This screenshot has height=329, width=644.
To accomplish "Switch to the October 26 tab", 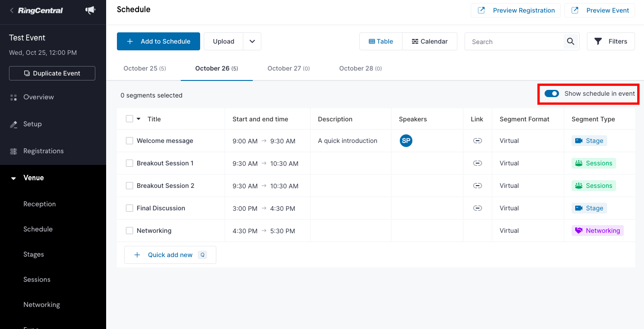I will [217, 68].
